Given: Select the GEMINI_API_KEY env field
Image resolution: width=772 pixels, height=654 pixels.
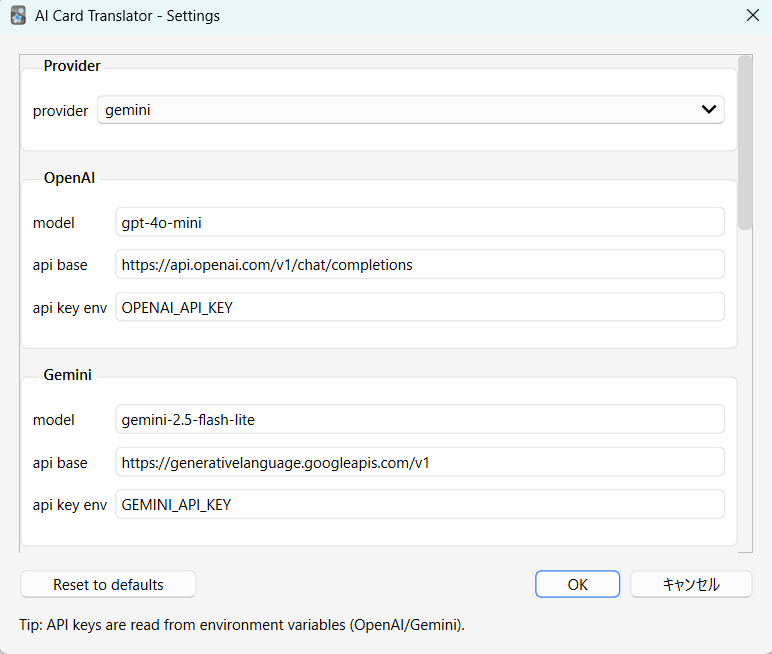Looking at the screenshot, I should [419, 504].
